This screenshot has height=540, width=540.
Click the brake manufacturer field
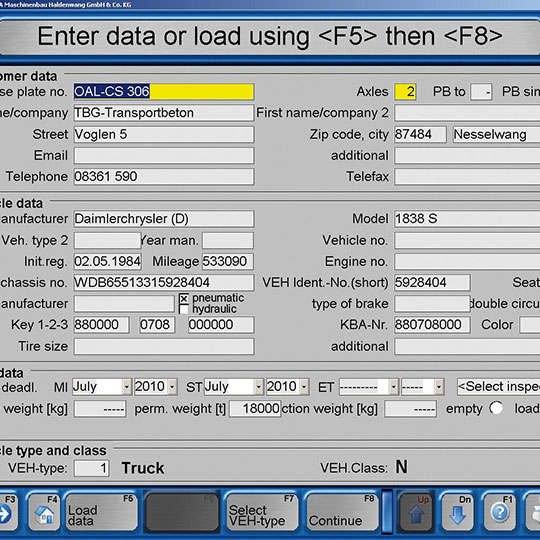[x=124, y=304]
